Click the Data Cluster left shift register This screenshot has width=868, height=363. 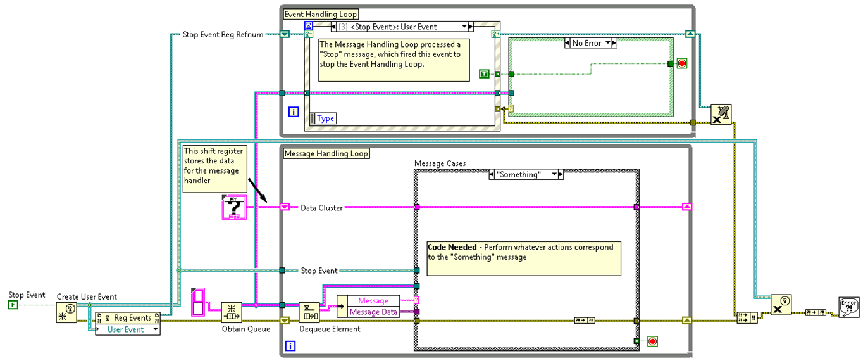pyautogui.click(x=285, y=207)
